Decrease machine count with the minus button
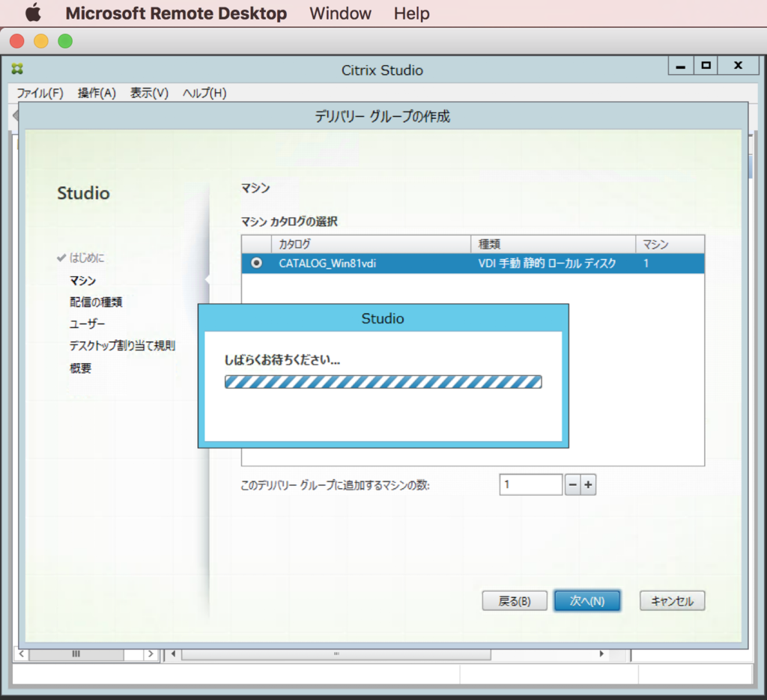 (572, 485)
